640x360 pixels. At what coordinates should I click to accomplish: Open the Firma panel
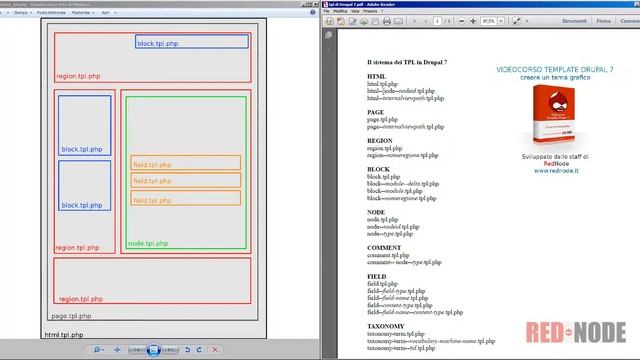[603, 21]
